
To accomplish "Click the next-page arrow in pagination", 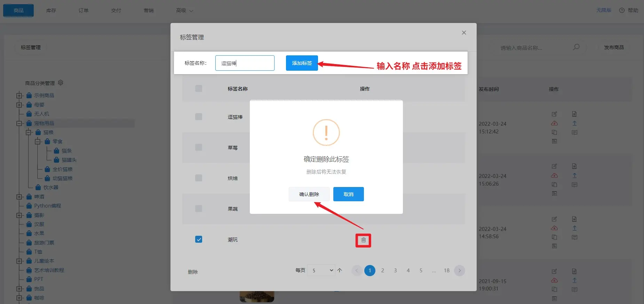I will click(x=460, y=271).
